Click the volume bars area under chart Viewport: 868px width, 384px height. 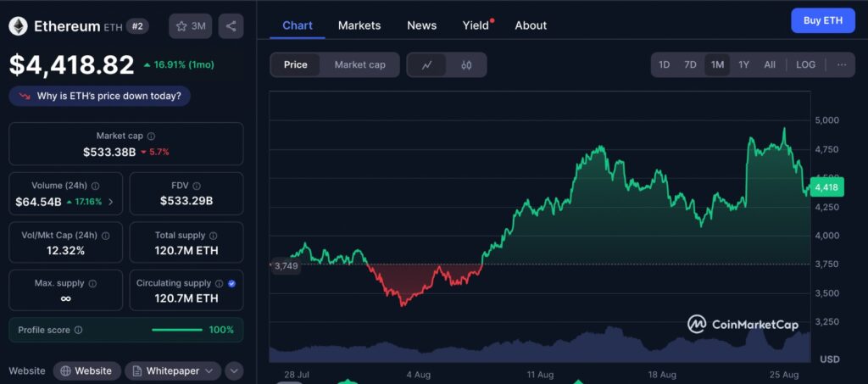540,344
